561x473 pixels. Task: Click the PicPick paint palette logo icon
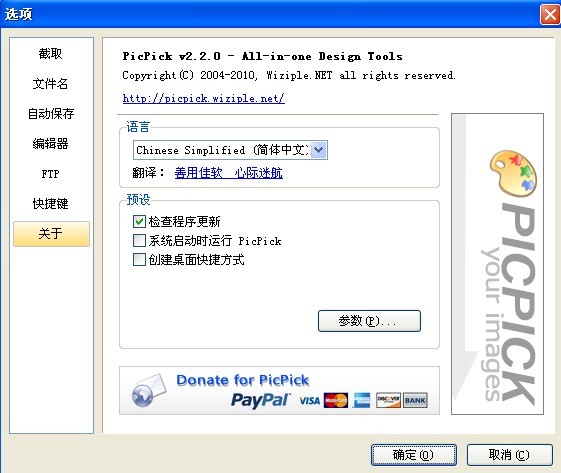tap(513, 173)
